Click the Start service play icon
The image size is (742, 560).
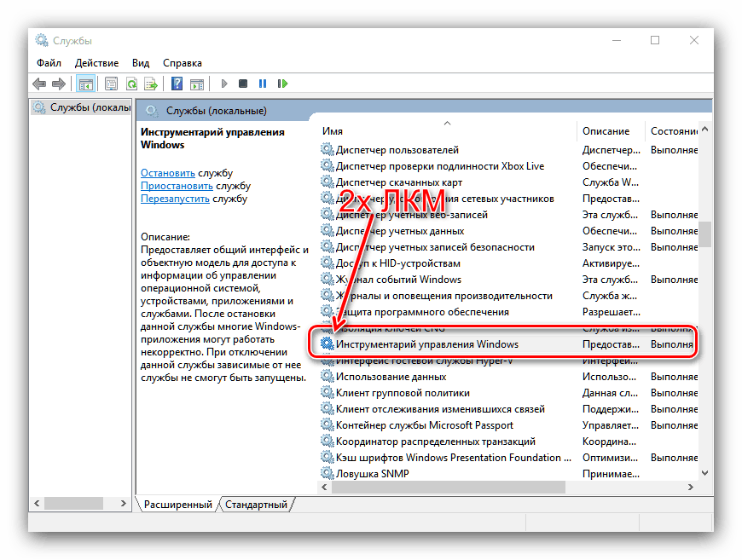224,84
